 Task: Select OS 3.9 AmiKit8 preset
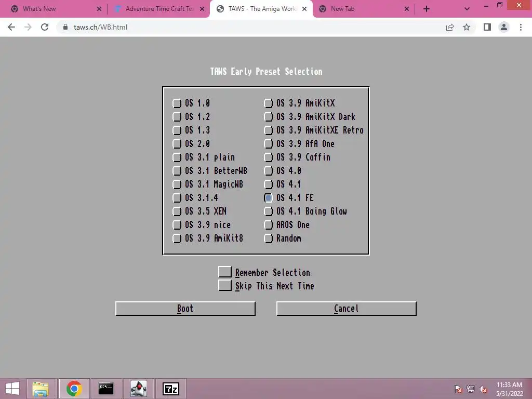[177, 238]
